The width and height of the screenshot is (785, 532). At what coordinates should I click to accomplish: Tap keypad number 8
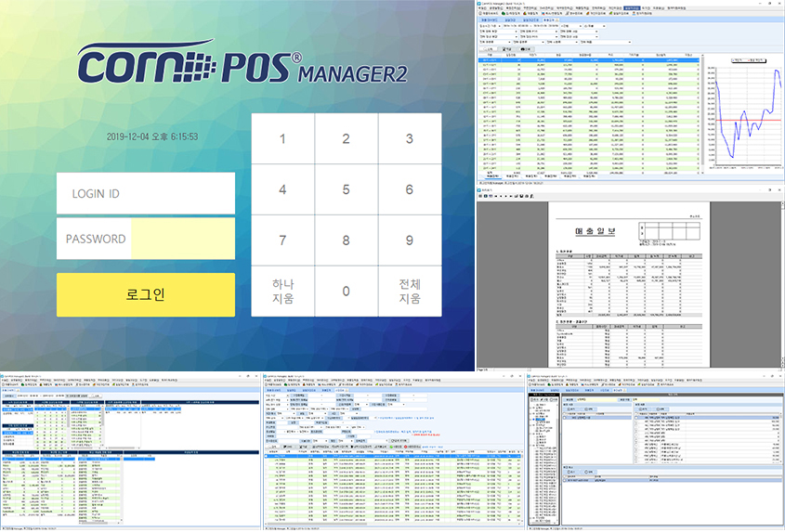pyautogui.click(x=346, y=240)
